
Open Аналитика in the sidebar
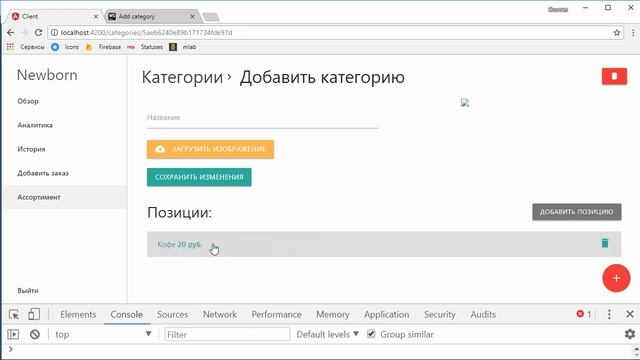click(35, 125)
